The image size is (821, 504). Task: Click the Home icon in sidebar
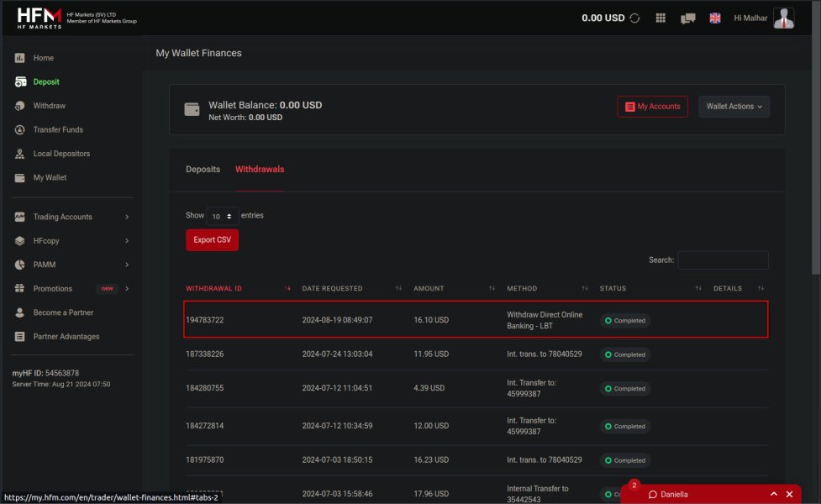[x=19, y=58]
